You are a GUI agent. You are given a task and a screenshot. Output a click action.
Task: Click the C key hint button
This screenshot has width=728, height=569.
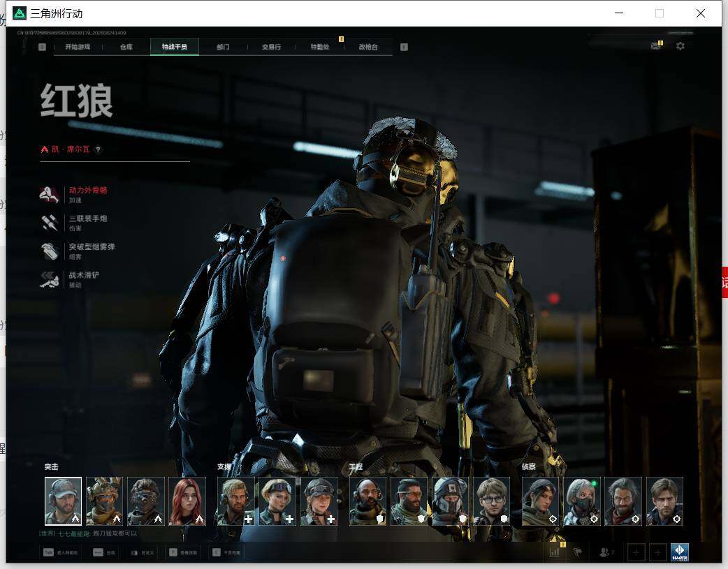point(226,552)
